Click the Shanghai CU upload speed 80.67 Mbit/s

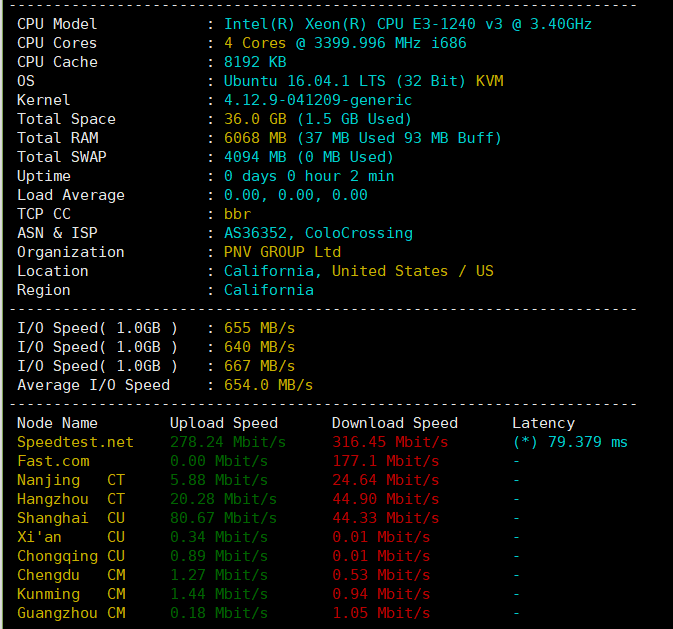(x=228, y=518)
